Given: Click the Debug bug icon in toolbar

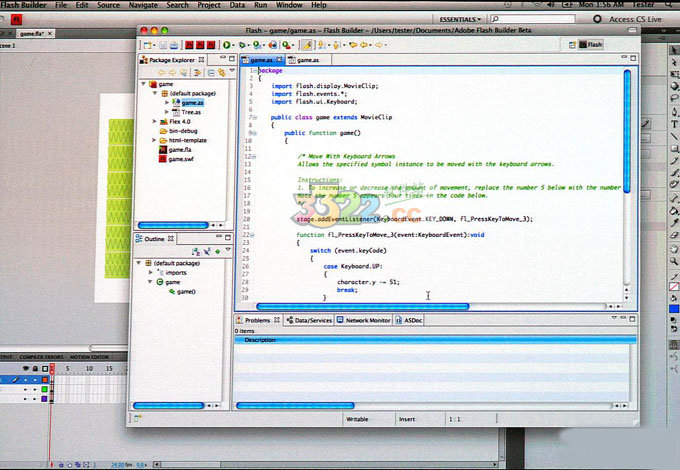Looking at the screenshot, I should click(x=242, y=45).
